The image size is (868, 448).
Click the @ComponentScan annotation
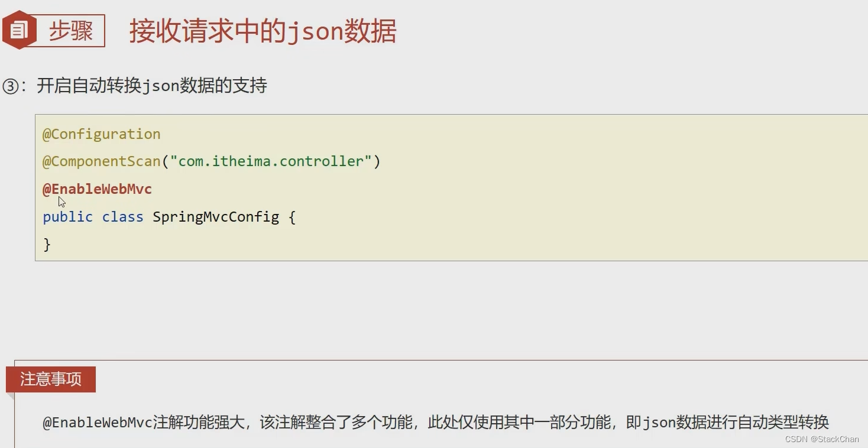pos(102,161)
